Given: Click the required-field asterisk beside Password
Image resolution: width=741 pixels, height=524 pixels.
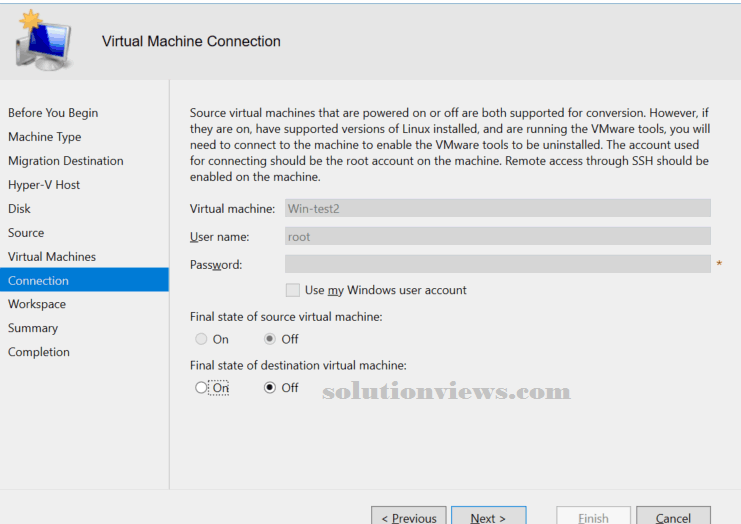Looking at the screenshot, I should (719, 264).
